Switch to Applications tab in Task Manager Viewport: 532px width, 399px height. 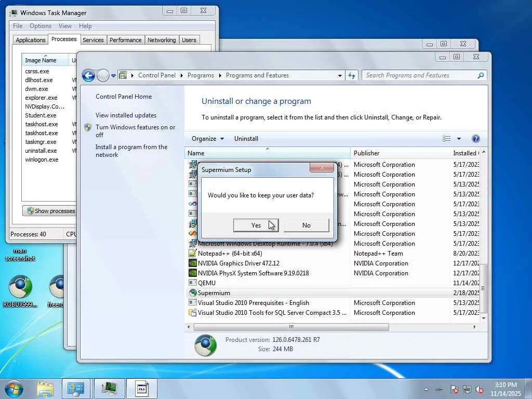pos(31,39)
